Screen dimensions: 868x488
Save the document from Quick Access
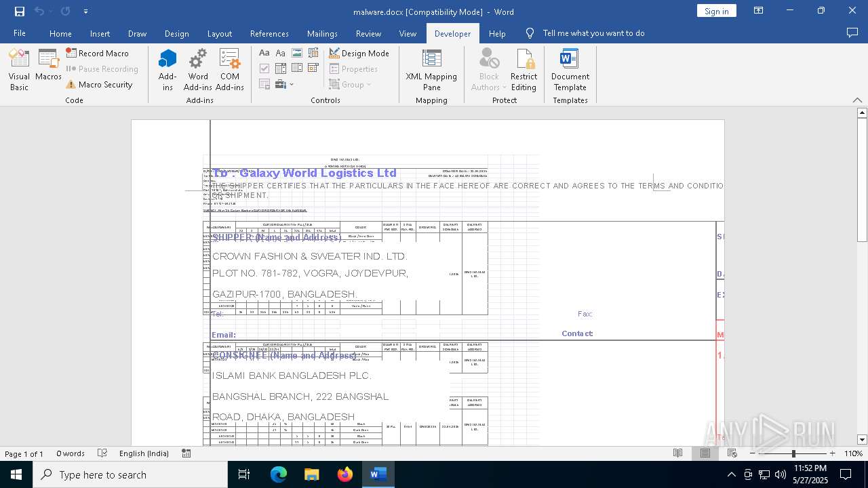click(20, 12)
